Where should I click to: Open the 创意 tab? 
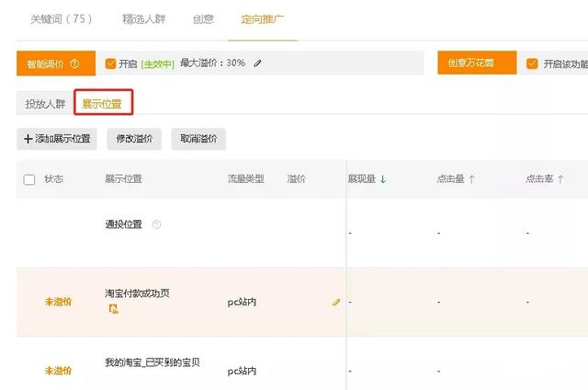pos(203,18)
